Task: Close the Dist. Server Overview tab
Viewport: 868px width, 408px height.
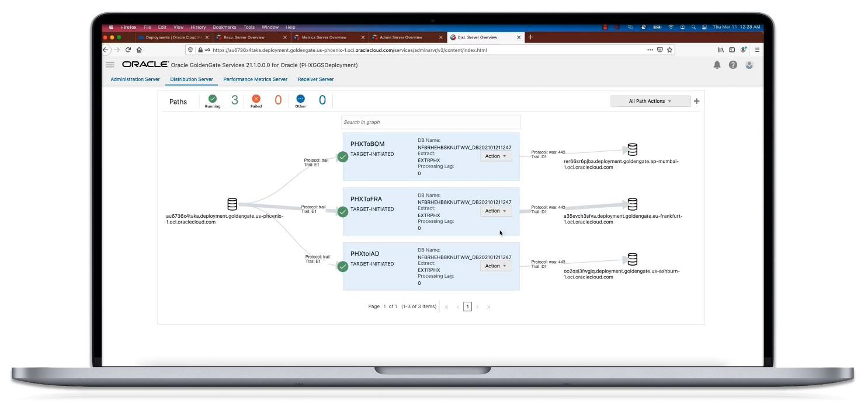Action: [519, 37]
